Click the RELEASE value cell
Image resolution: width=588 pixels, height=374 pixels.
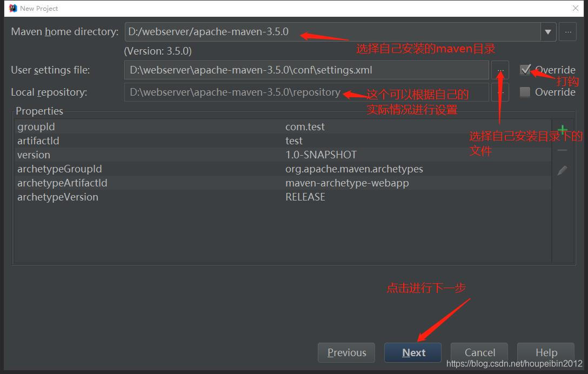click(305, 197)
